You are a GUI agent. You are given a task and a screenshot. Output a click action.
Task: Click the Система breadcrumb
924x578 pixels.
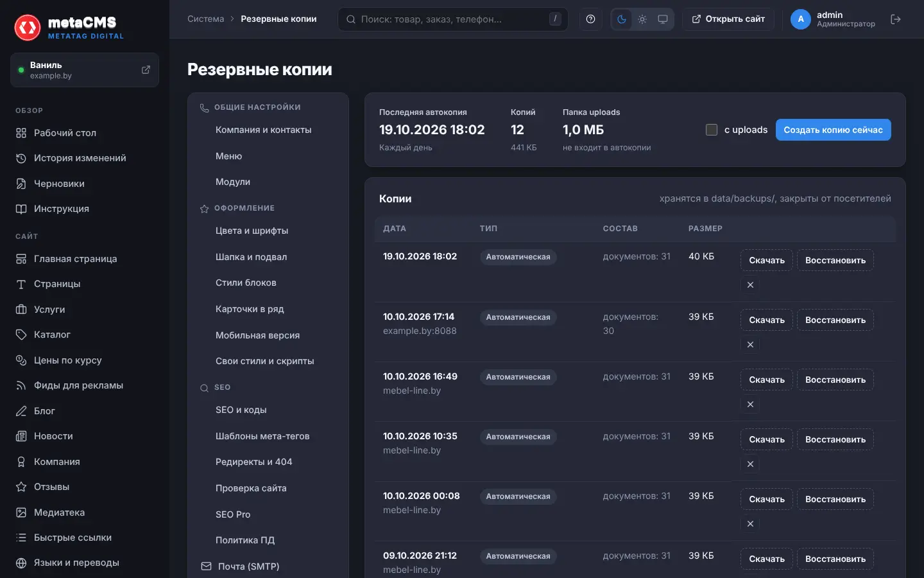206,19
